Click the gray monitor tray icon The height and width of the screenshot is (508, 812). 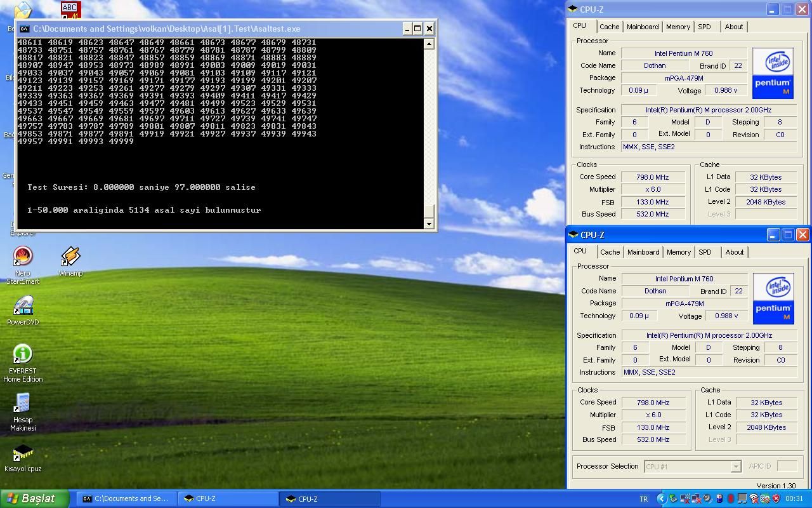[x=742, y=498]
